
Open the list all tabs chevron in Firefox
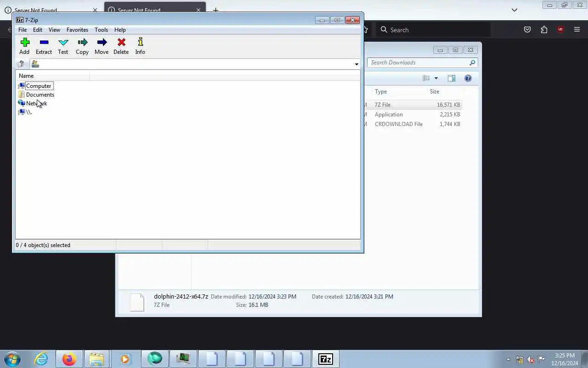click(514, 10)
